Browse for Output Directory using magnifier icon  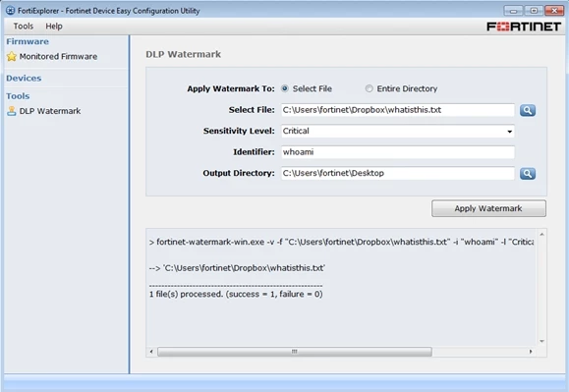pos(528,173)
